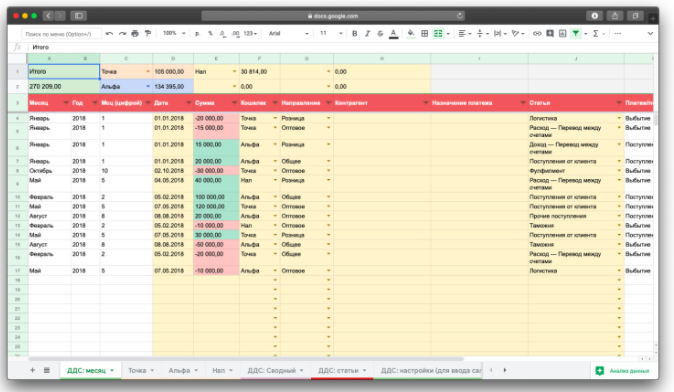
Task: Click the horizontal scrollbar
Action: tap(246, 358)
